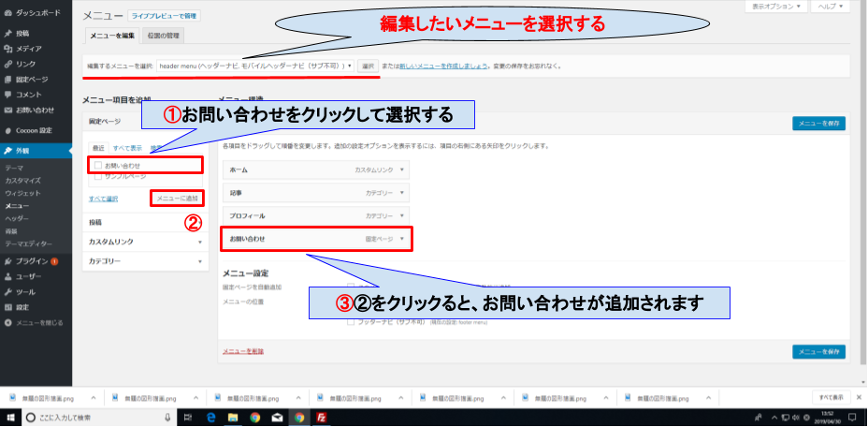
Task: Open the 編集するメニューを選択 dropdown
Action: tap(255, 66)
